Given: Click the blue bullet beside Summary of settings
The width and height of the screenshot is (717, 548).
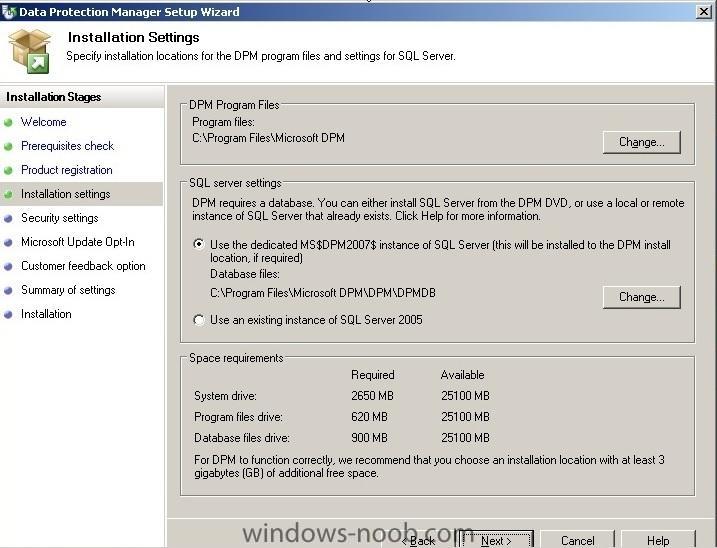Looking at the screenshot, I should click(8, 290).
